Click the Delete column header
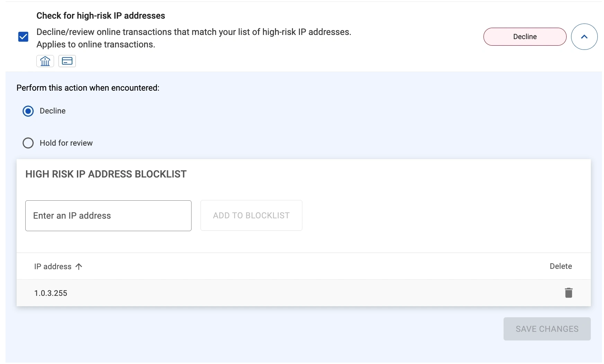This screenshot has height=364, width=604. click(561, 266)
